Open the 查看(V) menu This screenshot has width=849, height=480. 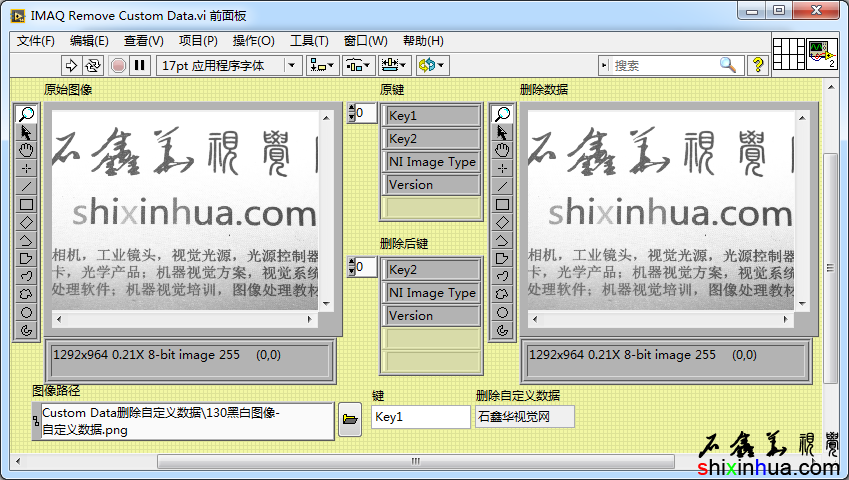[x=143, y=41]
